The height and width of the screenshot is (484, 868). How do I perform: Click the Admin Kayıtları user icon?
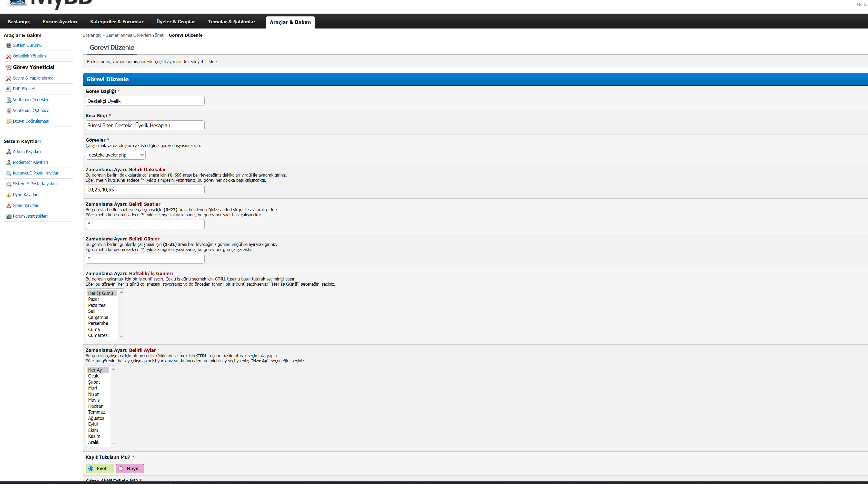coord(9,152)
